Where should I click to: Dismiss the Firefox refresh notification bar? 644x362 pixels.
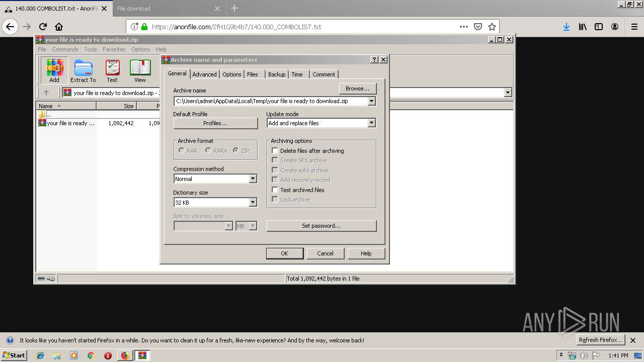coord(633,340)
